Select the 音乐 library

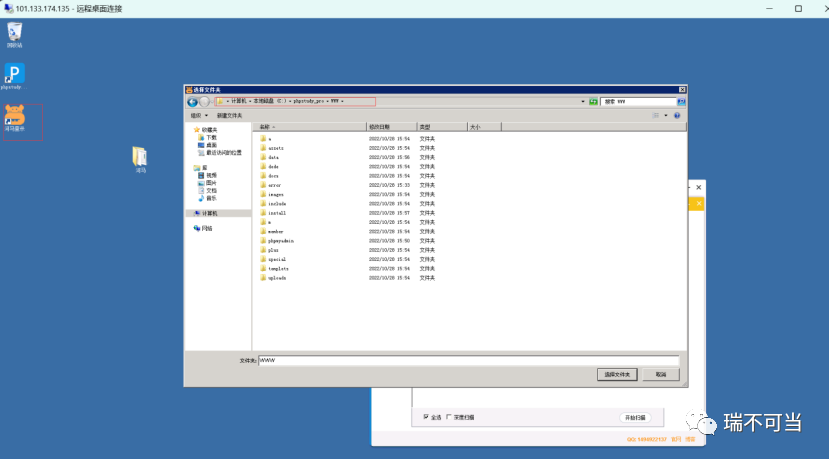tap(208, 198)
